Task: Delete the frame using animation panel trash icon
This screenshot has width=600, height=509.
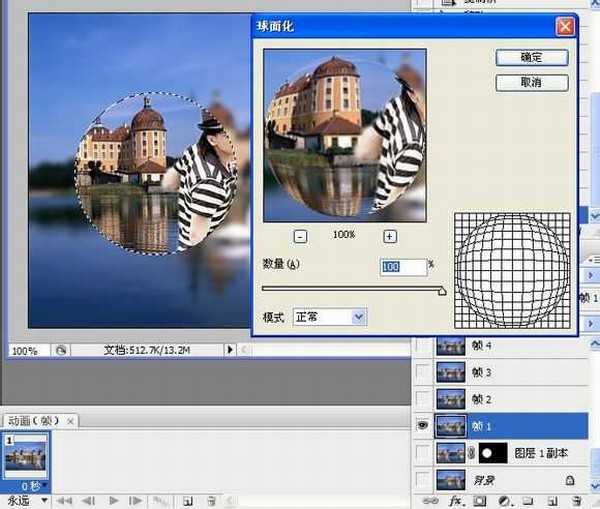Action: (x=211, y=500)
